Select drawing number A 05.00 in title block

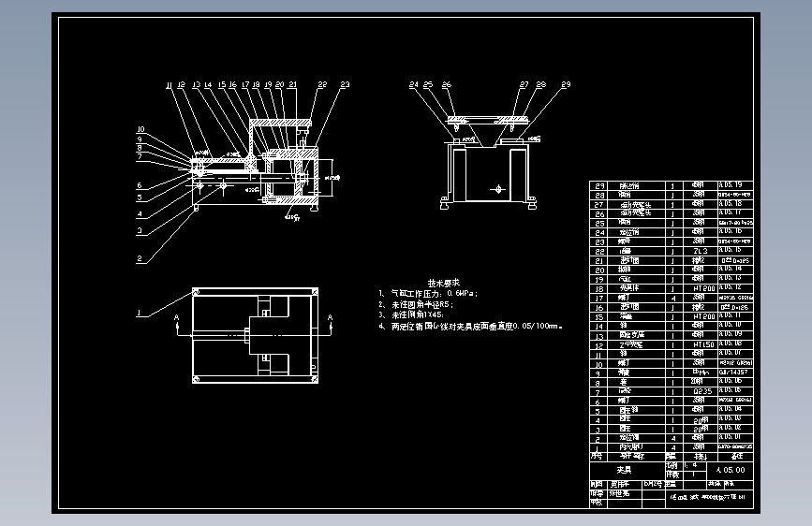(x=731, y=470)
